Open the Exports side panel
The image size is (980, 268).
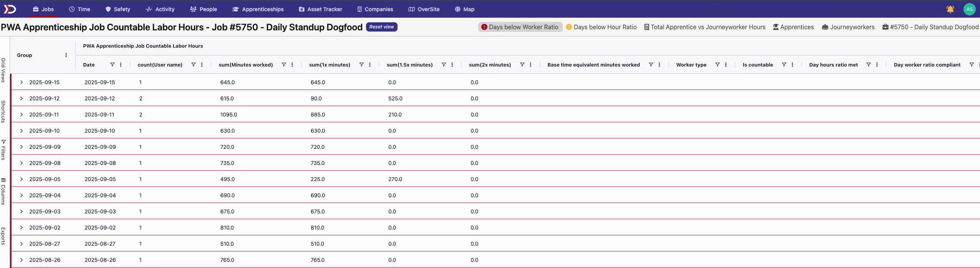tap(3, 236)
